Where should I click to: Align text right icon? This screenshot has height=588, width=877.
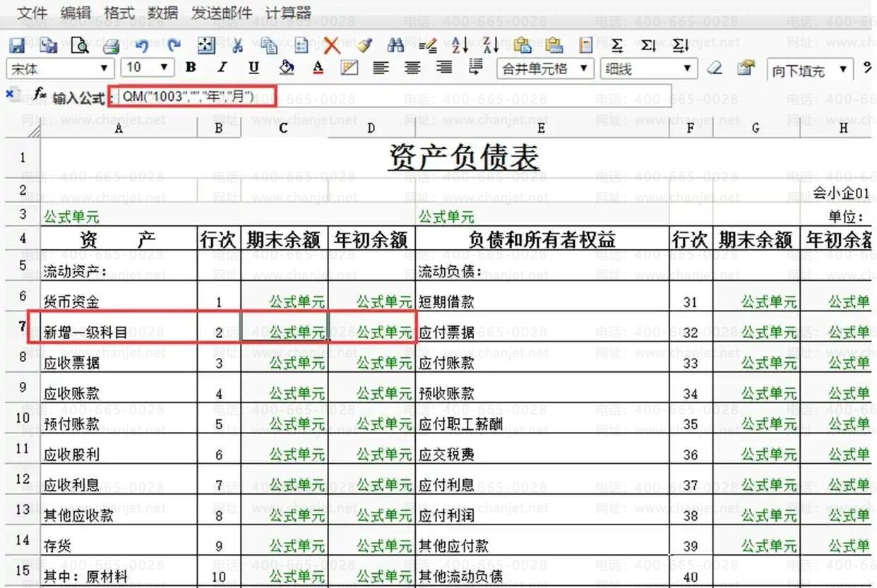tap(443, 68)
